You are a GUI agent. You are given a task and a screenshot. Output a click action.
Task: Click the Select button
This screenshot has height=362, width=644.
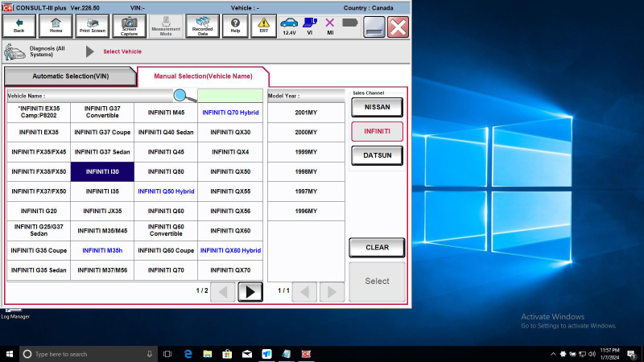coord(377,282)
